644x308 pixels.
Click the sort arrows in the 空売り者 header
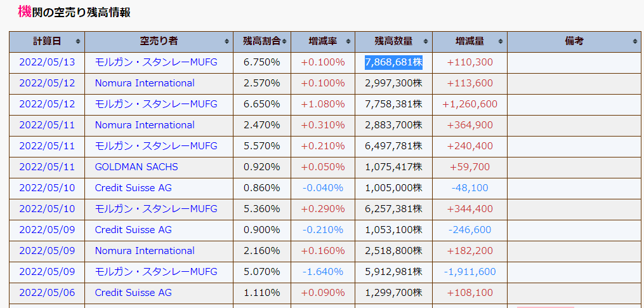tap(227, 41)
